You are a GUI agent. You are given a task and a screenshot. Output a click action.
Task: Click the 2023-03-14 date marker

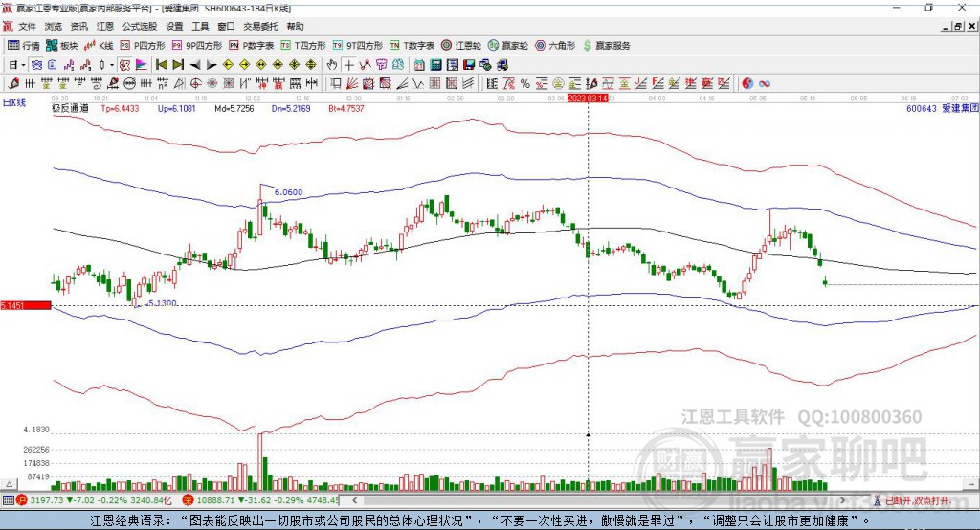tap(588, 99)
